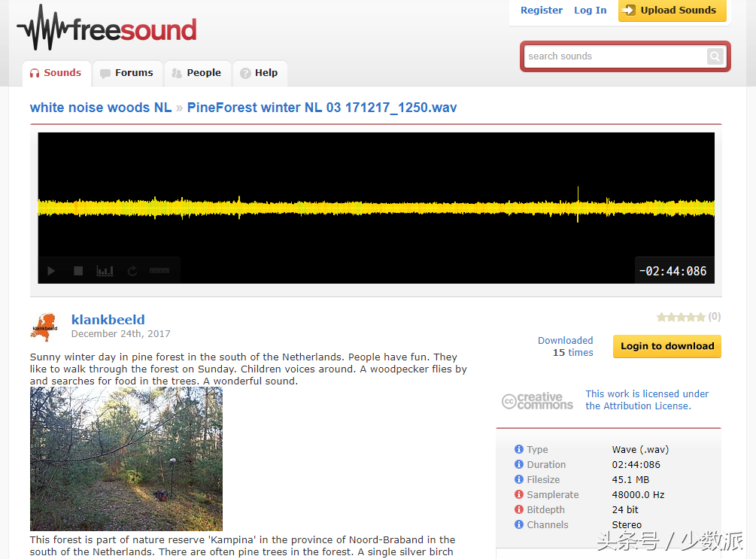Image resolution: width=756 pixels, height=559 pixels.
Task: Open the People tab
Action: point(197,73)
